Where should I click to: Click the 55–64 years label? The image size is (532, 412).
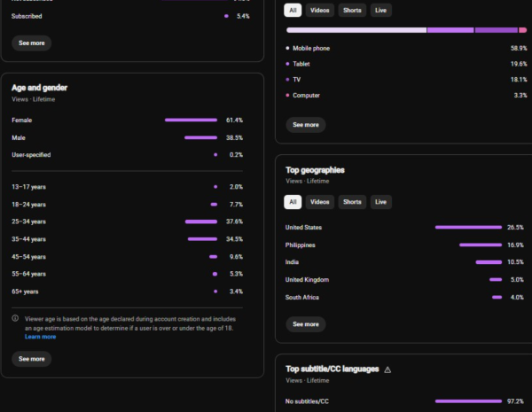click(x=29, y=274)
